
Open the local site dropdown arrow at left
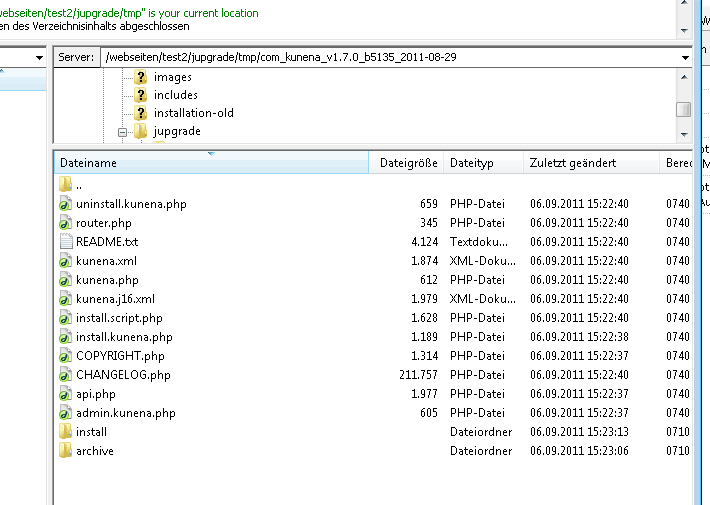point(39,58)
